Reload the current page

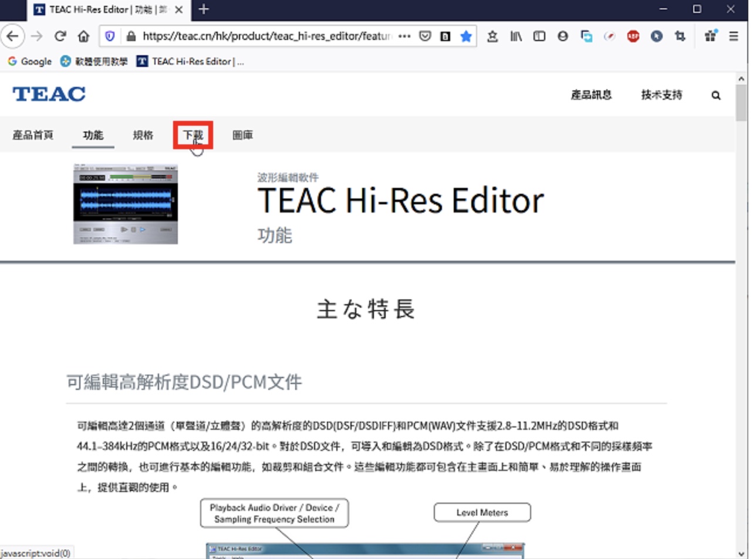tap(60, 36)
